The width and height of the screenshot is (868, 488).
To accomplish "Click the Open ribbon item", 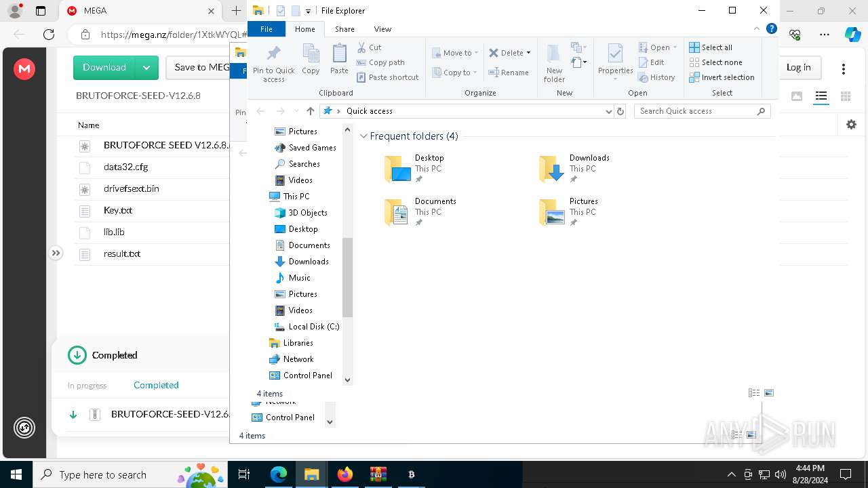I will click(x=658, y=47).
